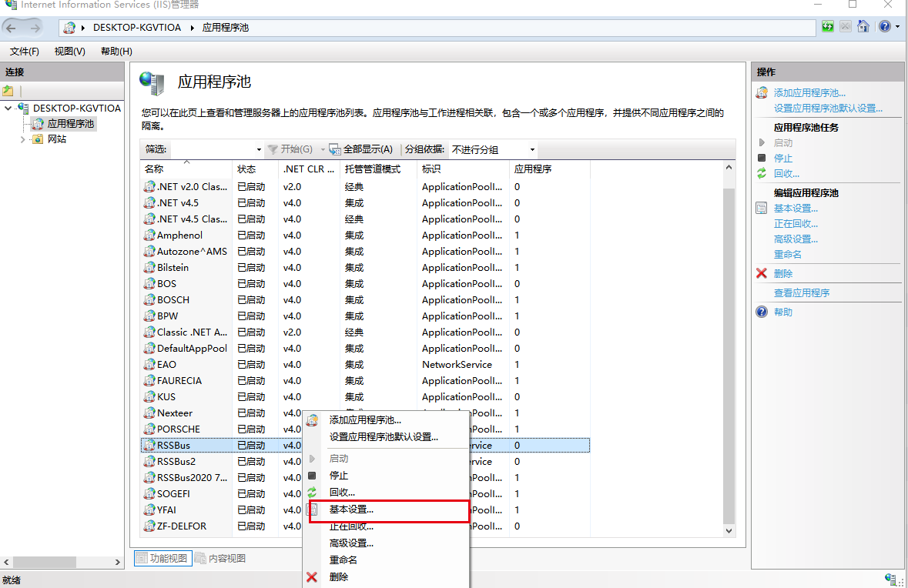Open 基本设置 from the context menu

pyautogui.click(x=350, y=510)
